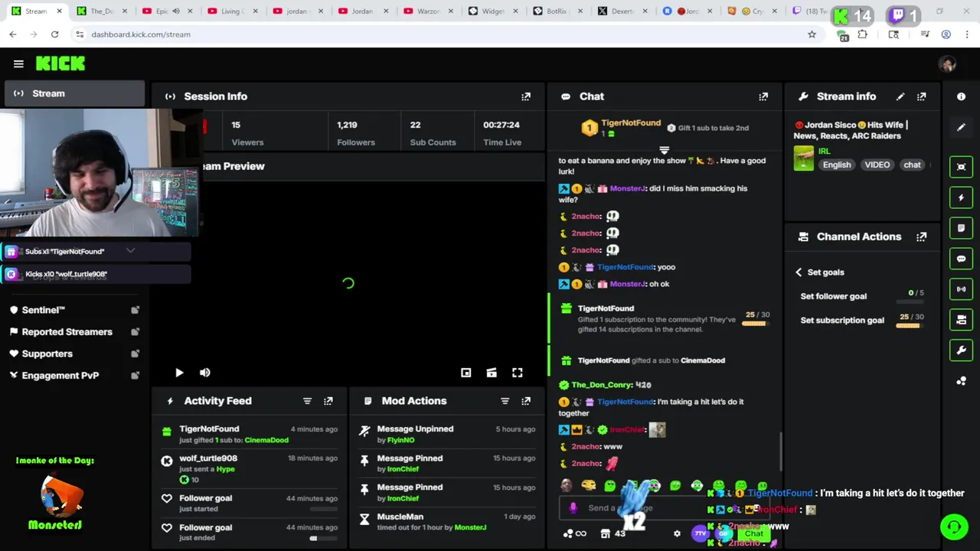Toggle the chat bubble widget in the right sidebar

[x=961, y=259]
